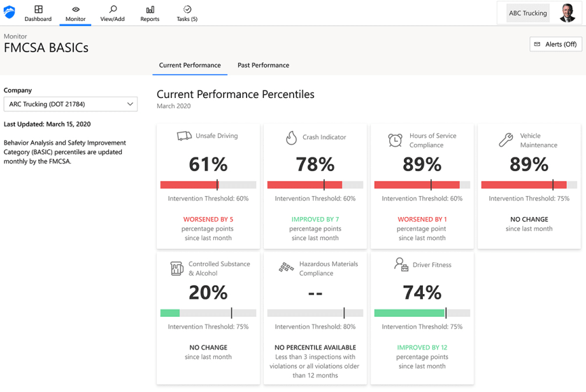Open View/Add using the magnifier icon
Screen dimensions: 586x392
tap(112, 10)
